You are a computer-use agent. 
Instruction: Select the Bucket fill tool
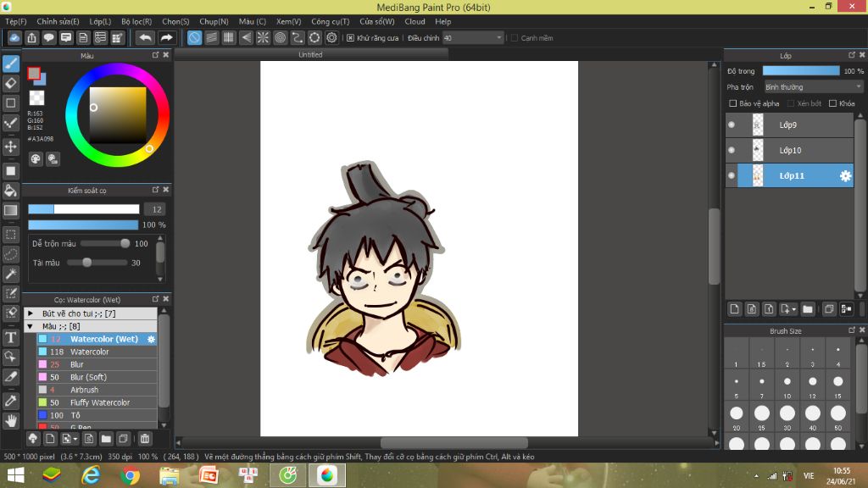[10, 191]
